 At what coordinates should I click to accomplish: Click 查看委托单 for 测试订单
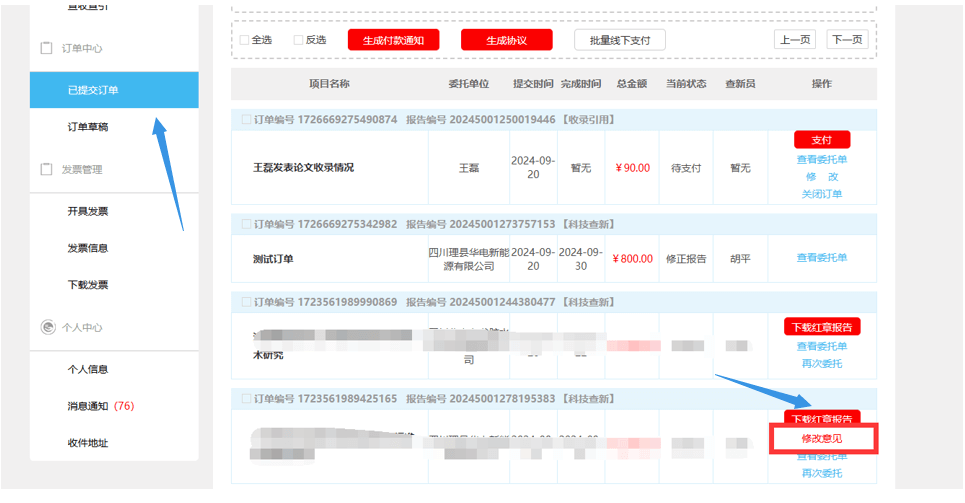coord(821,258)
